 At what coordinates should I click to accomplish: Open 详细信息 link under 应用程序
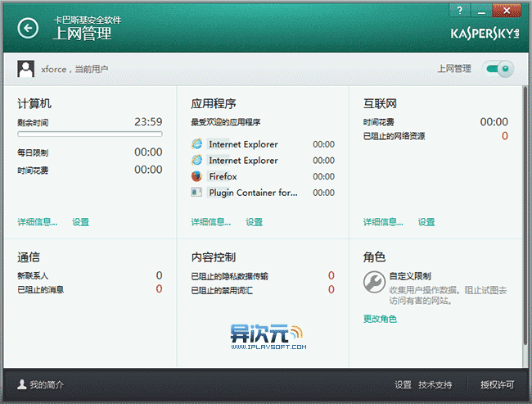point(210,222)
